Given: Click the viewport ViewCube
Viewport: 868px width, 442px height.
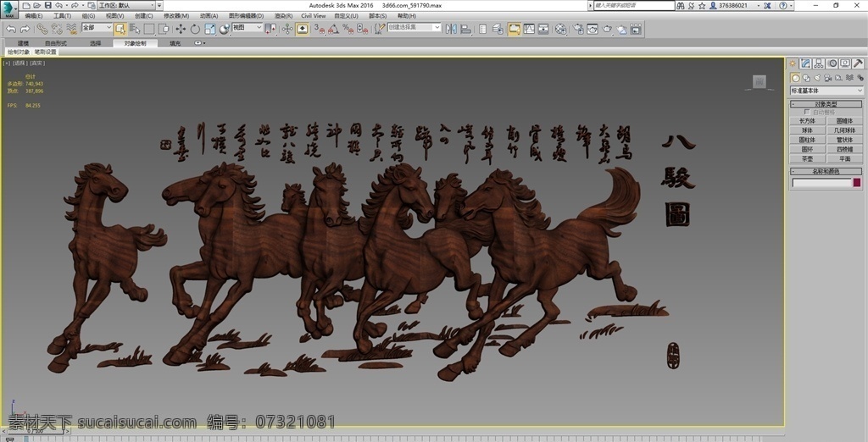Looking at the screenshot, I should point(759,82).
